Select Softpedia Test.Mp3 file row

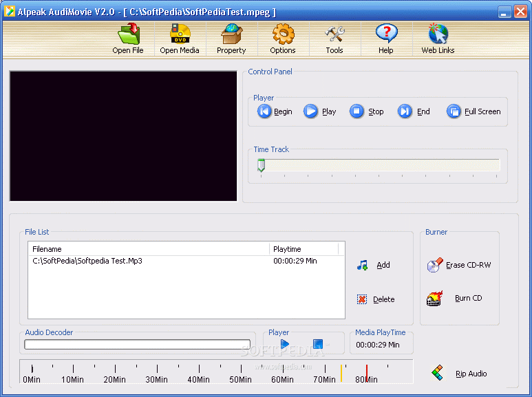click(x=186, y=261)
